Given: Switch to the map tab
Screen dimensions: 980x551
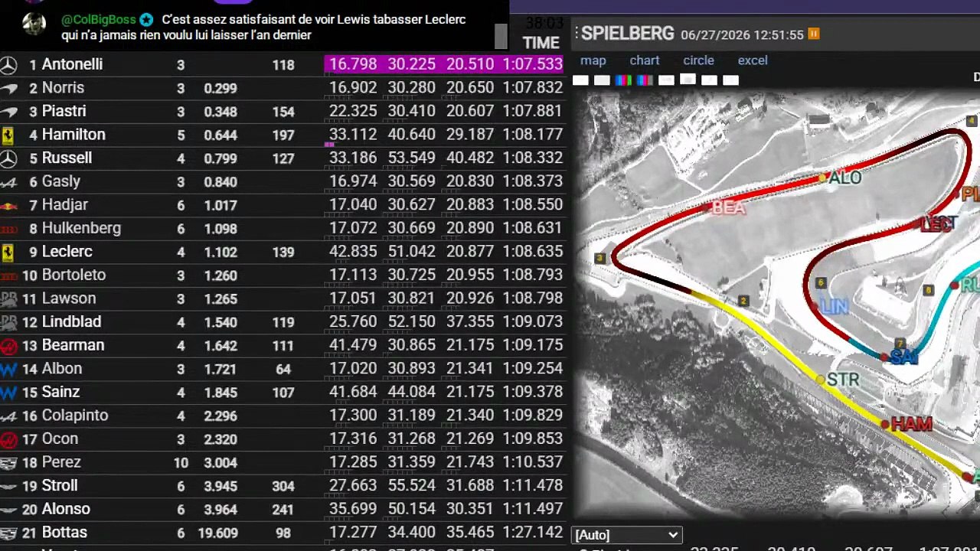Looking at the screenshot, I should pyautogui.click(x=593, y=60).
